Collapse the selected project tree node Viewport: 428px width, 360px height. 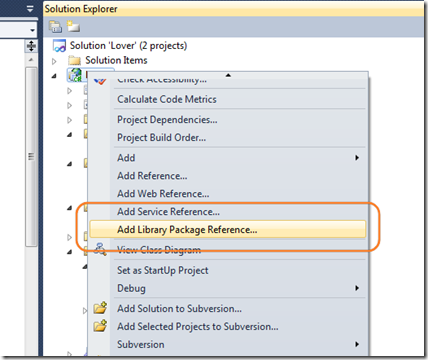click(x=54, y=76)
